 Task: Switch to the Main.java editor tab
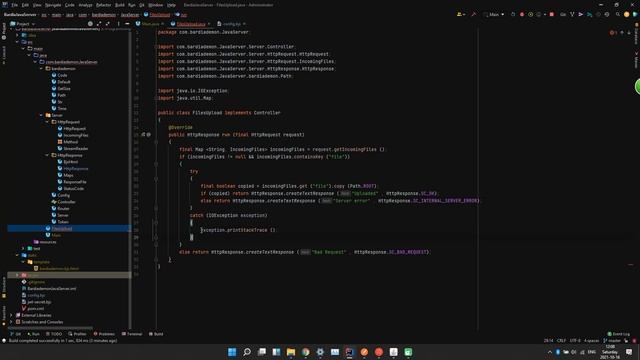[149, 24]
